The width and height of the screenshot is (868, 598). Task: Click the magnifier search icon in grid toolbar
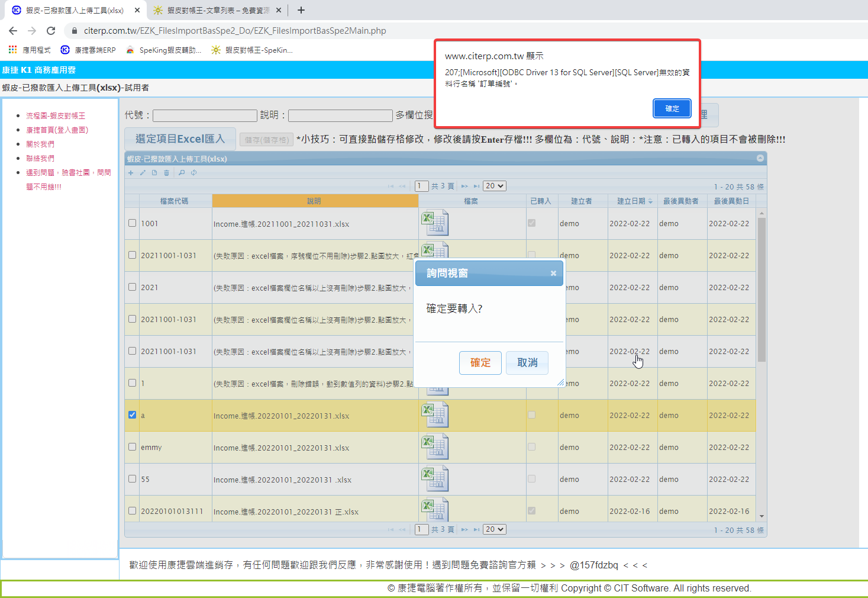tap(182, 173)
